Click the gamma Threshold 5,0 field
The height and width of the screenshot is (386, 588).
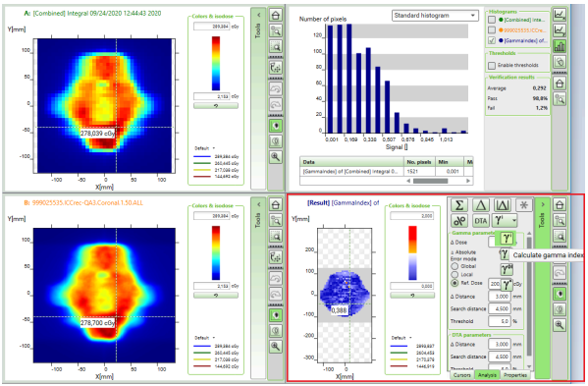[x=500, y=321]
